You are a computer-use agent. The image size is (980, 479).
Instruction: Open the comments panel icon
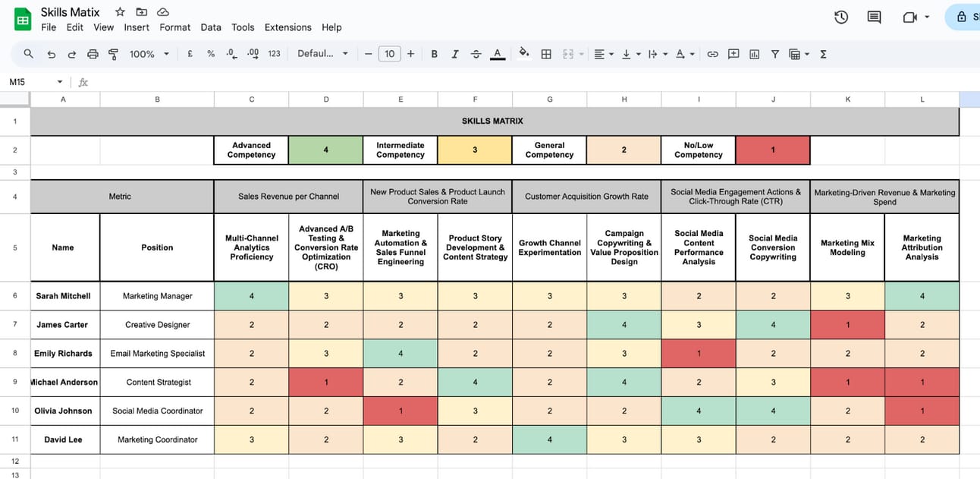[x=874, y=17]
